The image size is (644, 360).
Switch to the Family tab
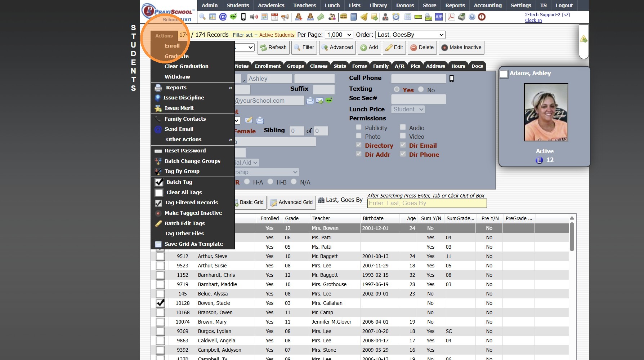[381, 66]
